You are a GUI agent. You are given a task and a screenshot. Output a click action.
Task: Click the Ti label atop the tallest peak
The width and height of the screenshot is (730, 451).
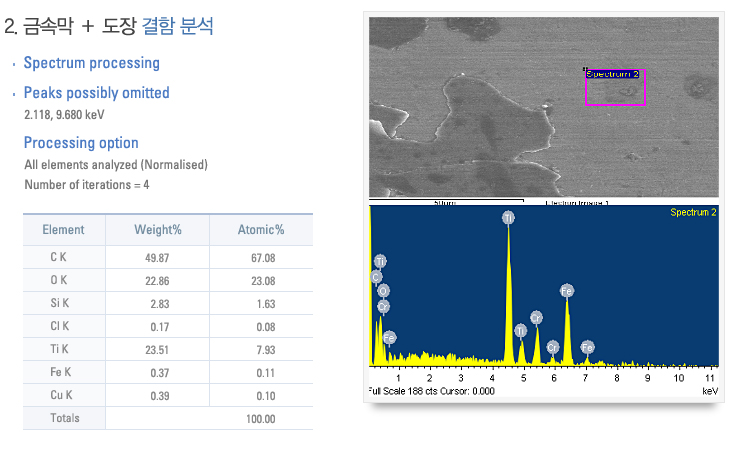click(508, 217)
